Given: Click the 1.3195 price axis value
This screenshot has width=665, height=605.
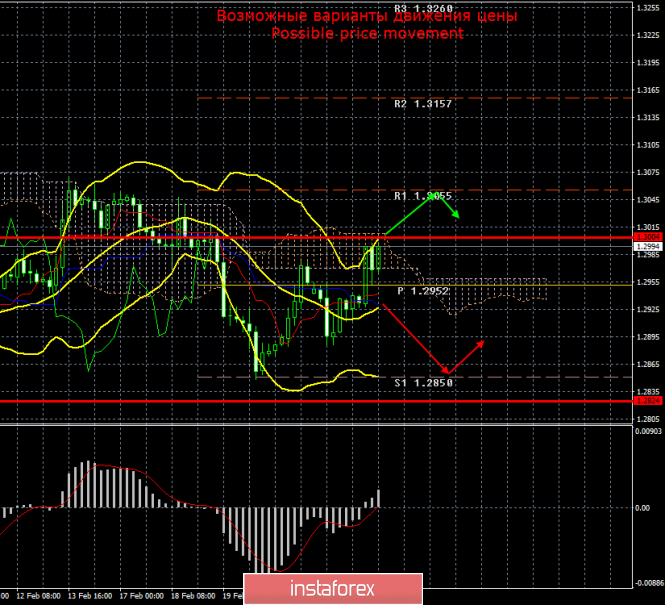Looking at the screenshot, I should 648,63.
